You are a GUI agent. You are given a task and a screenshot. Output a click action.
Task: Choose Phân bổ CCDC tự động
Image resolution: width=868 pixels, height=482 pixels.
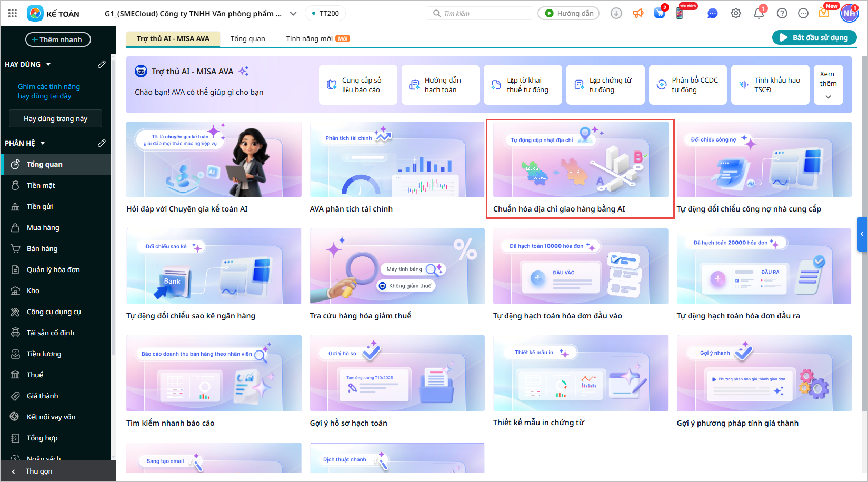click(x=688, y=85)
